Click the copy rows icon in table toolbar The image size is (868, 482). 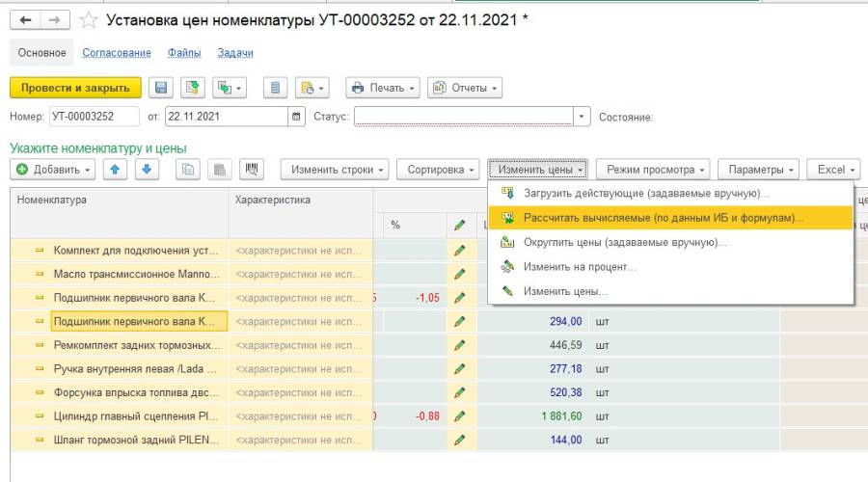point(189,169)
